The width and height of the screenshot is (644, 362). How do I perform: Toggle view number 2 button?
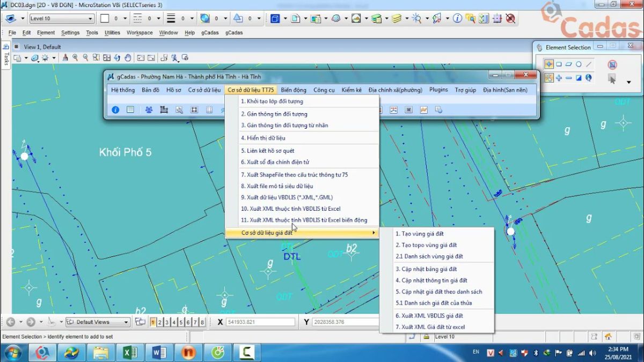click(160, 322)
